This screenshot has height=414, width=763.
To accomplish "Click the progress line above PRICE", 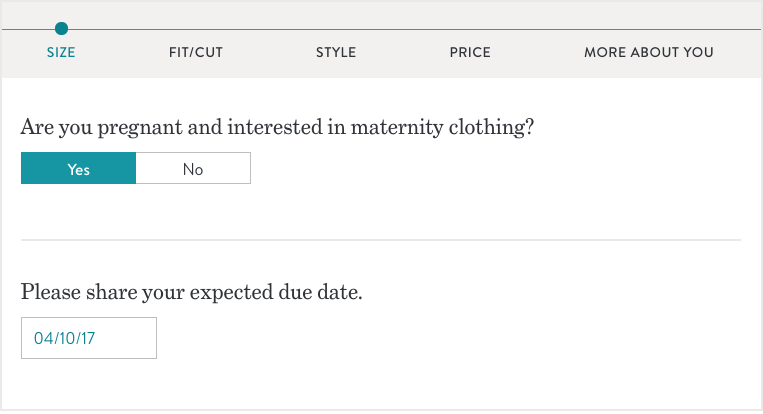I will click(x=470, y=29).
